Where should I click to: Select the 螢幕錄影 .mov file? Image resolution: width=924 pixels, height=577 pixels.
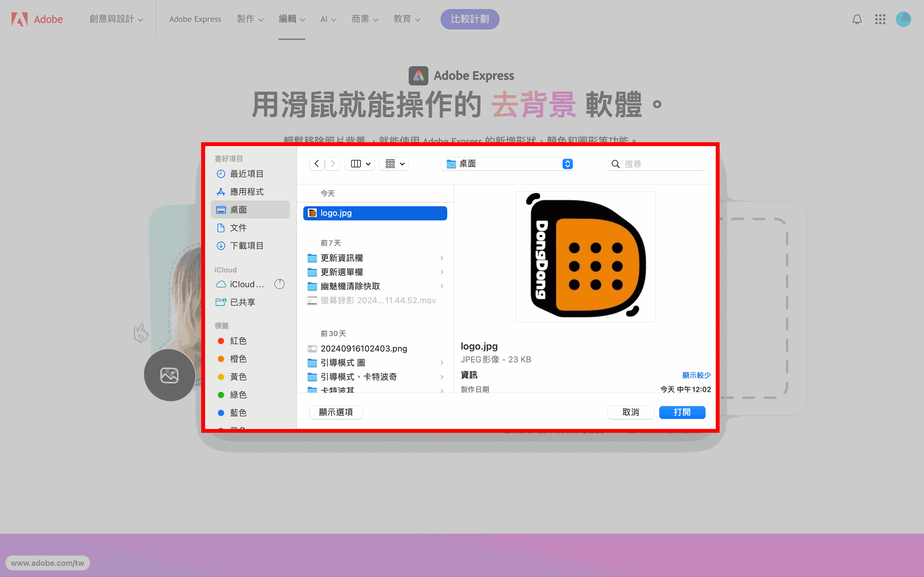point(375,300)
